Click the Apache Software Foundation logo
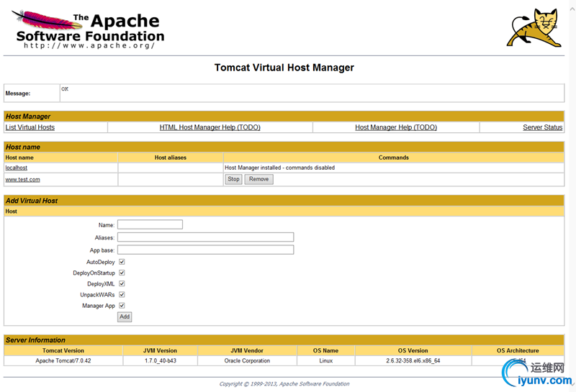Viewport: 576px width, 392px height. [x=88, y=29]
